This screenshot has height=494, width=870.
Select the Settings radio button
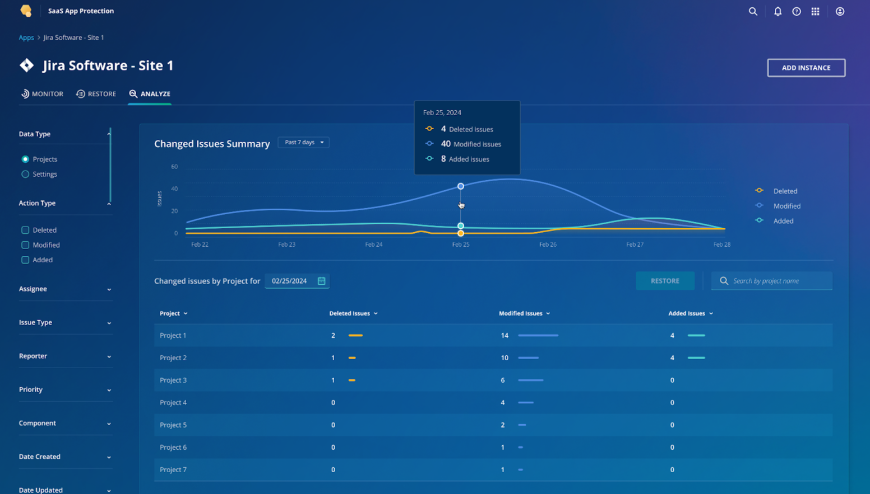pyautogui.click(x=25, y=174)
